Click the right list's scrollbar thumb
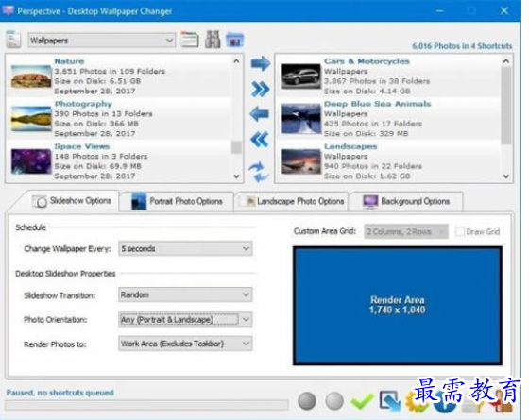The height and width of the screenshot is (420, 529). click(x=506, y=106)
